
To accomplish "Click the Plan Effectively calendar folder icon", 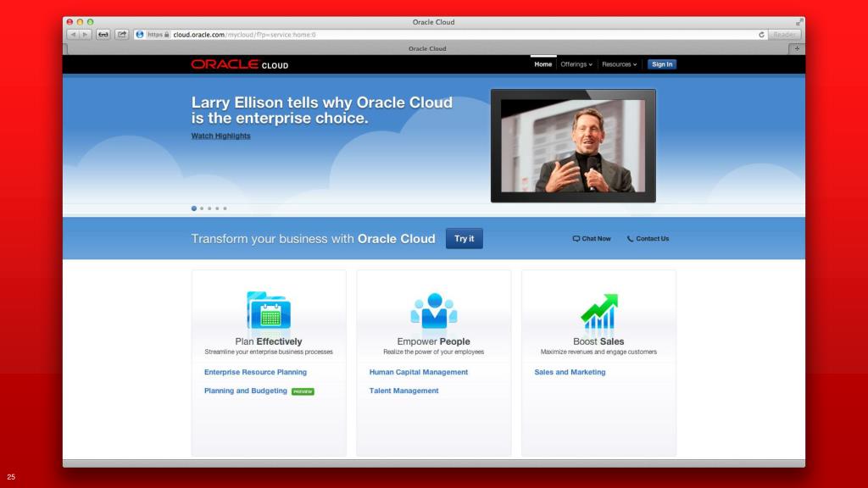I will pos(269,310).
